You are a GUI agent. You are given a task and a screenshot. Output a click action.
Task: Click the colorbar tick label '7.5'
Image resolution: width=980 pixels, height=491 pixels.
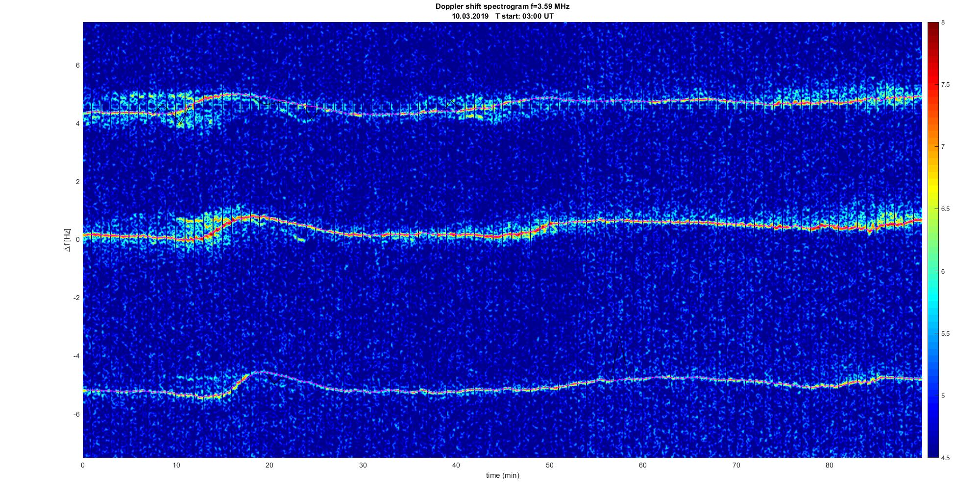tap(945, 85)
